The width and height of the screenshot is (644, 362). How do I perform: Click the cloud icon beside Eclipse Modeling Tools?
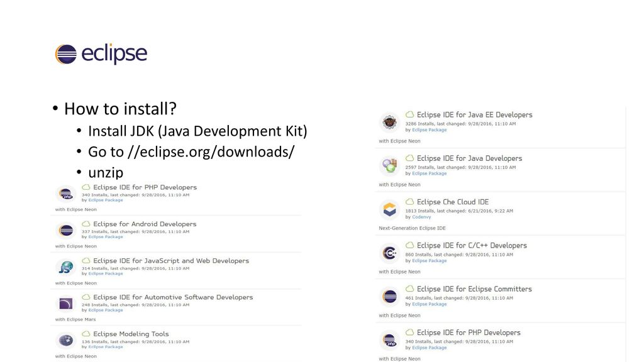pyautogui.click(x=86, y=334)
